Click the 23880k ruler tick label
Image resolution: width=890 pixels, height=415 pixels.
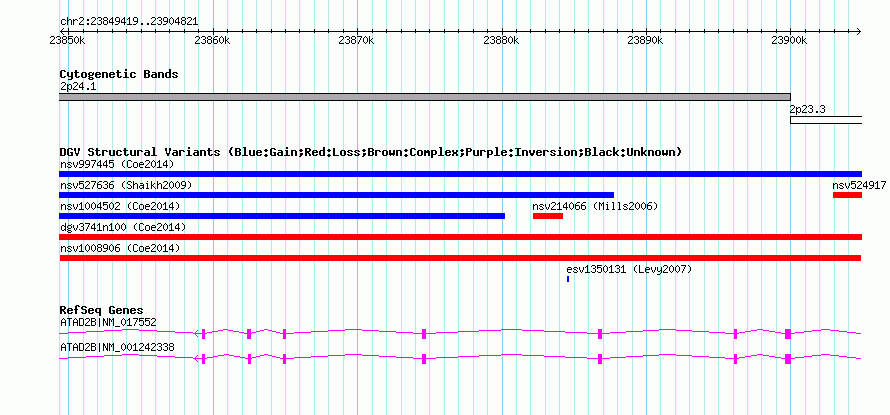(502, 40)
